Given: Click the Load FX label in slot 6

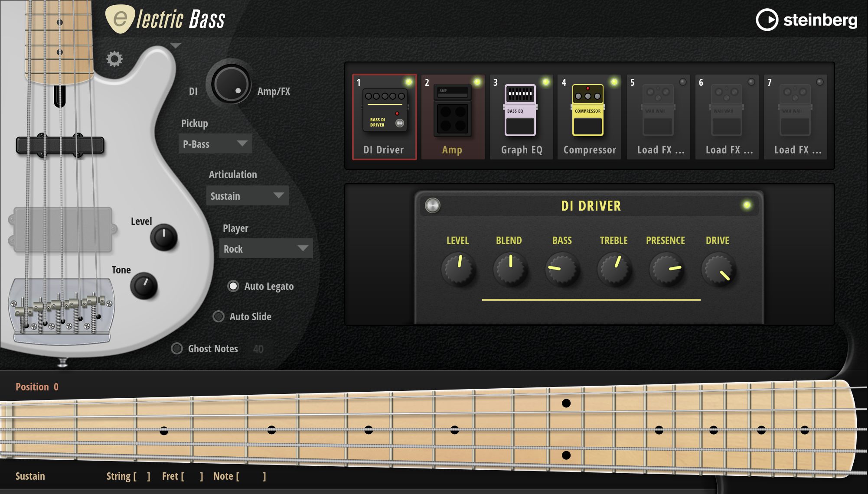Looking at the screenshot, I should pyautogui.click(x=729, y=150).
